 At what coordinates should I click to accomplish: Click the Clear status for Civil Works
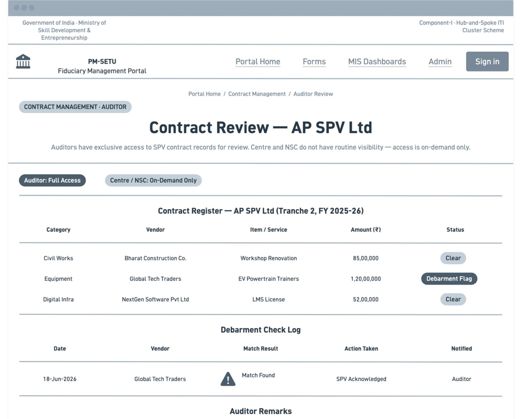pyautogui.click(x=453, y=258)
